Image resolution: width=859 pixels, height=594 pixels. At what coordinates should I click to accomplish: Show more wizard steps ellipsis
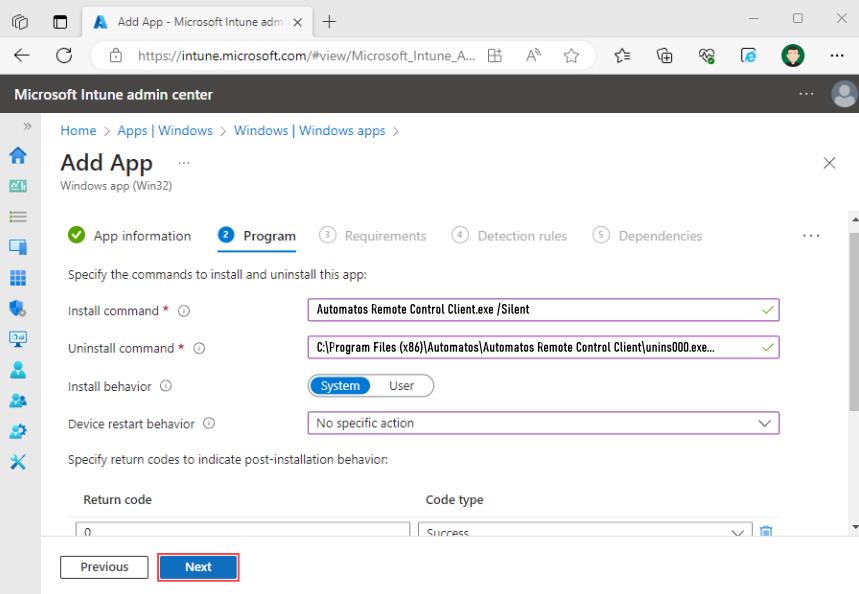click(x=811, y=236)
